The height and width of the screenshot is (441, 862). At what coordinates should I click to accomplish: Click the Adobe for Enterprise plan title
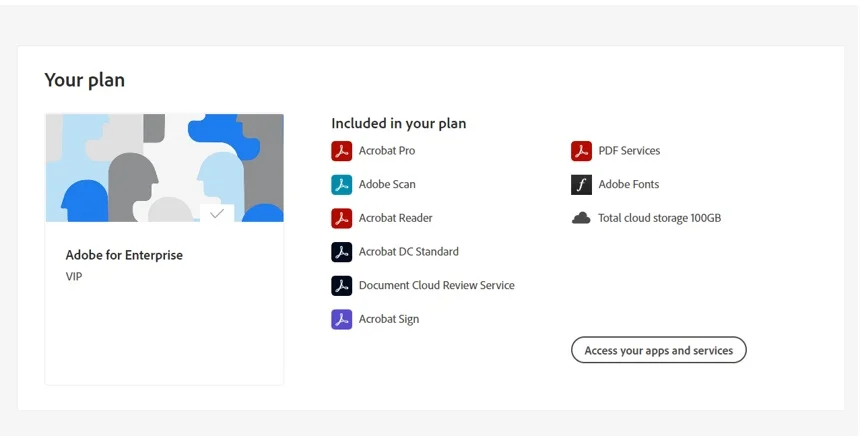tap(124, 255)
